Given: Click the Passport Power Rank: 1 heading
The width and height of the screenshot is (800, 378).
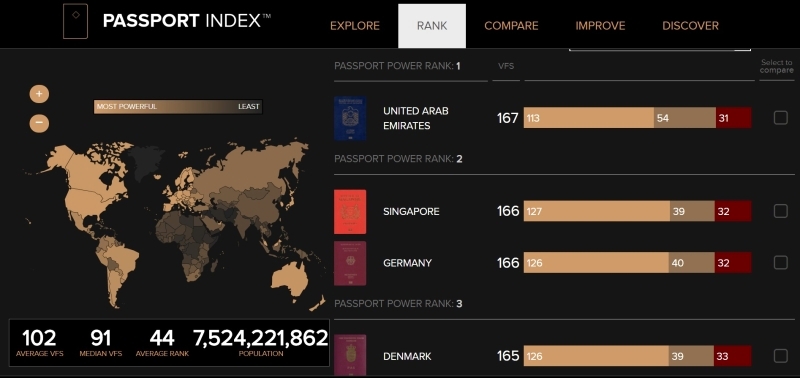Looking at the screenshot, I should (397, 66).
